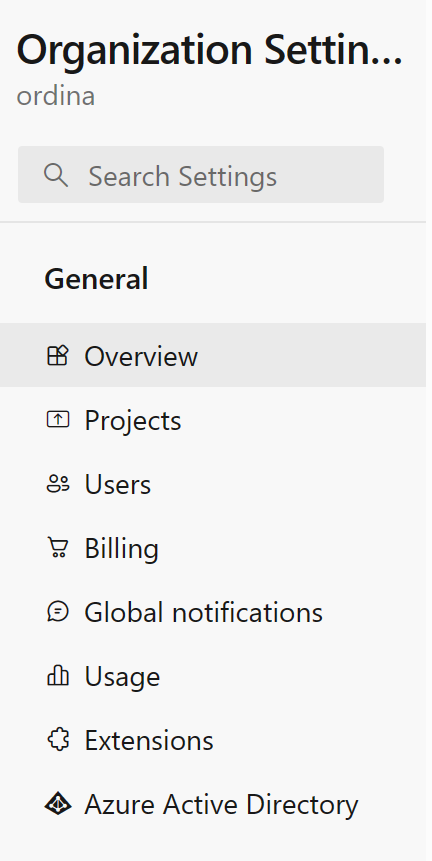Go to the Projects label

[132, 421]
